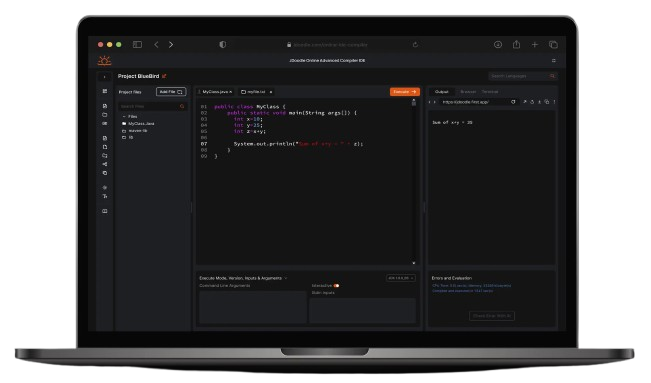This screenshot has width=651, height=383.
Task: Click the JDoodle sun logo
Action: coord(104,61)
